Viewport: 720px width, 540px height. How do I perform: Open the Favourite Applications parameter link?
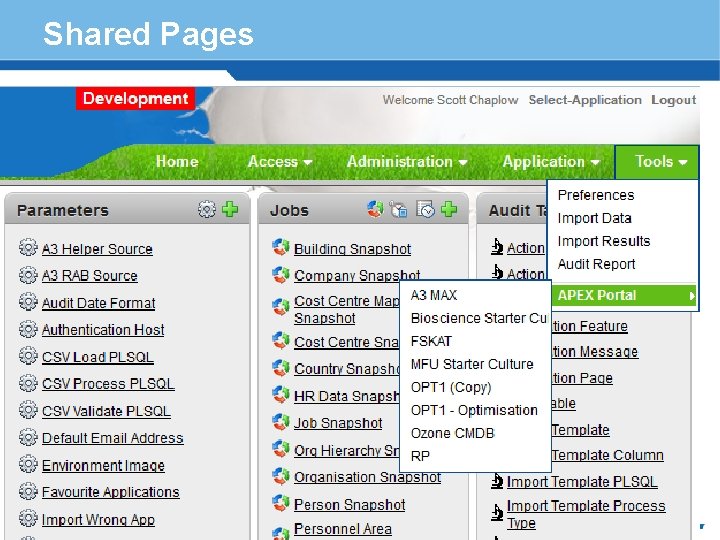tap(110, 492)
